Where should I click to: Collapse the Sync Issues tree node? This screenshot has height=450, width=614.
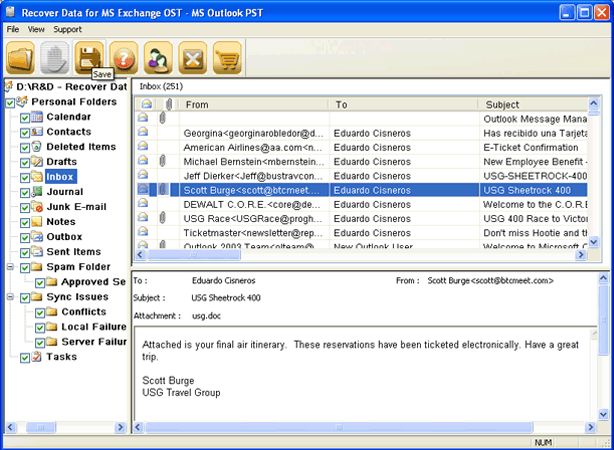(x=10, y=297)
